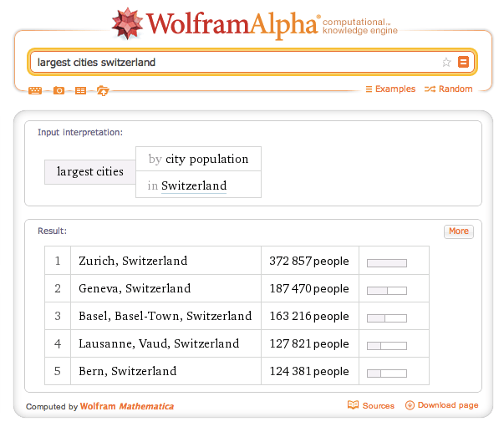The width and height of the screenshot is (504, 442).
Task: Click the Lausanne, Vaud, Switzerland entry
Action: click(159, 343)
